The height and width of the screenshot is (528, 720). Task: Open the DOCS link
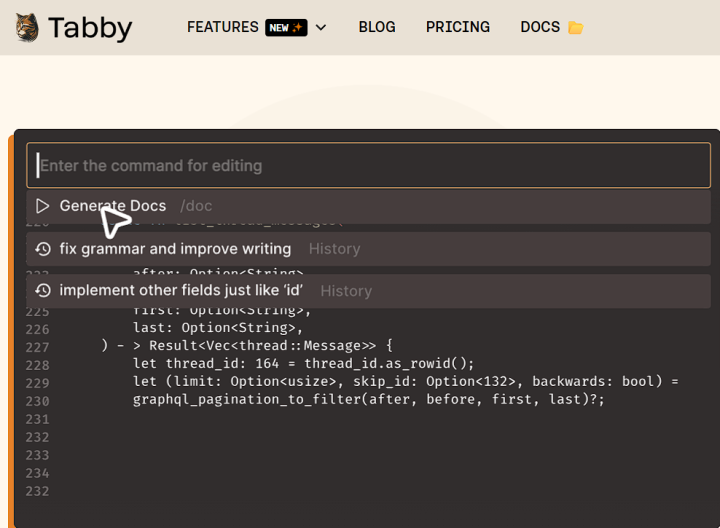click(x=540, y=27)
